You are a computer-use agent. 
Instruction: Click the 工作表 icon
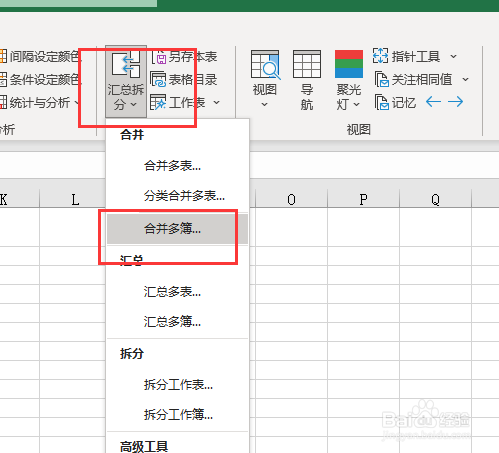point(158,102)
